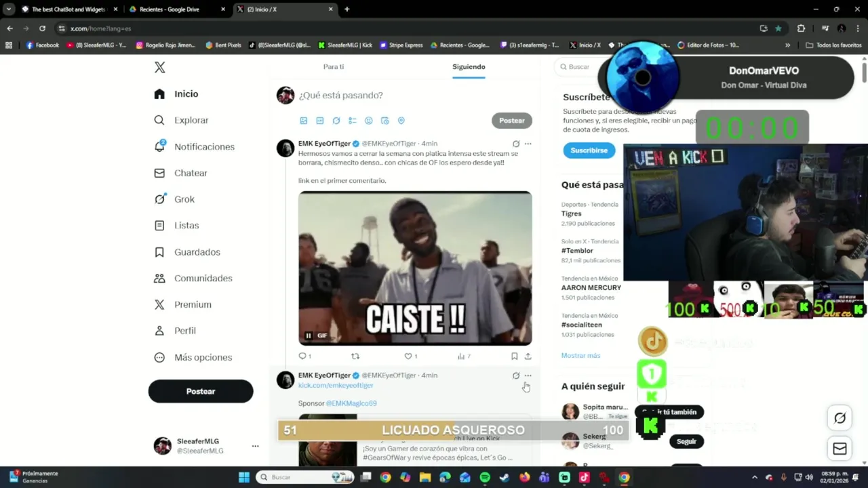Open SleeaferMLG account menu dots

255,446
